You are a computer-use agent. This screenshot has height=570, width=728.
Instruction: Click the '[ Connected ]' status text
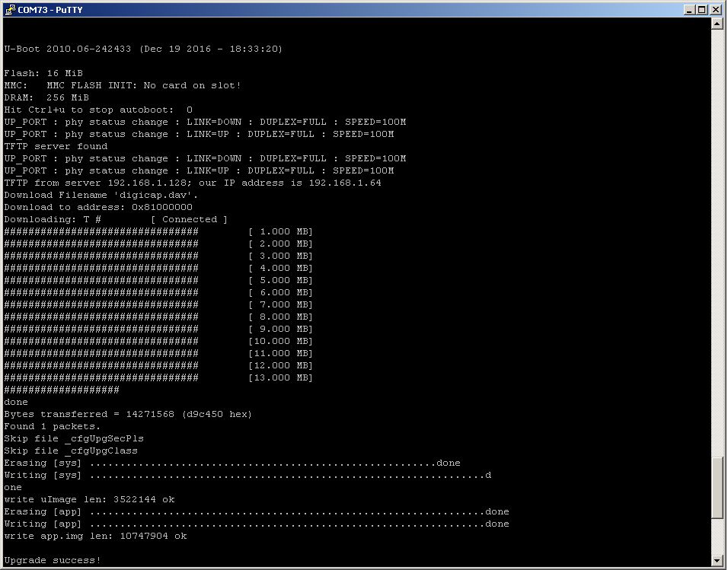point(190,219)
